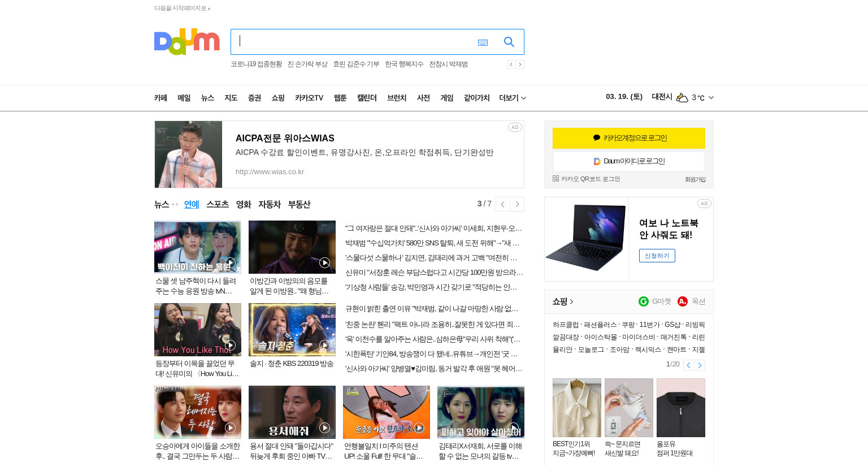
Task: Open the 브런치 menu item
Action: 397,98
